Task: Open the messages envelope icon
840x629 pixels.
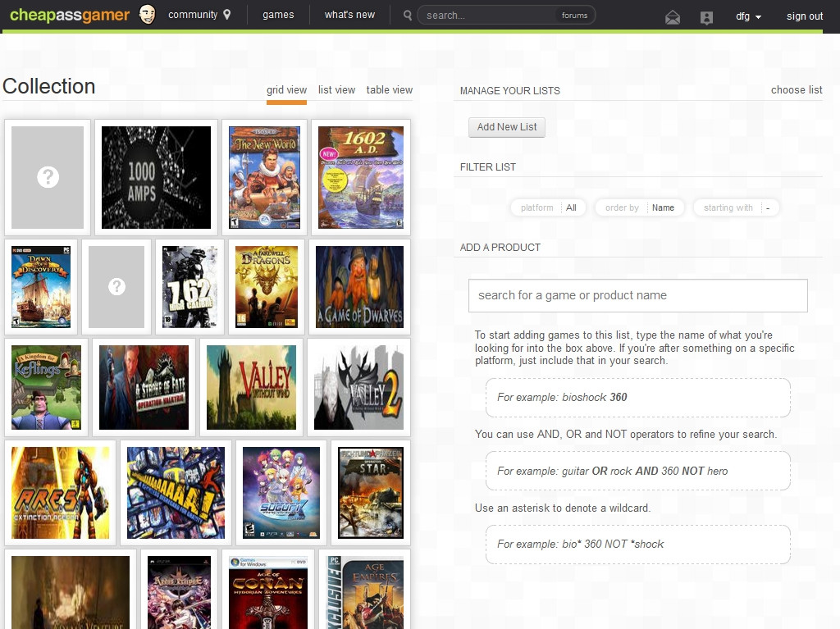Action: click(673, 17)
